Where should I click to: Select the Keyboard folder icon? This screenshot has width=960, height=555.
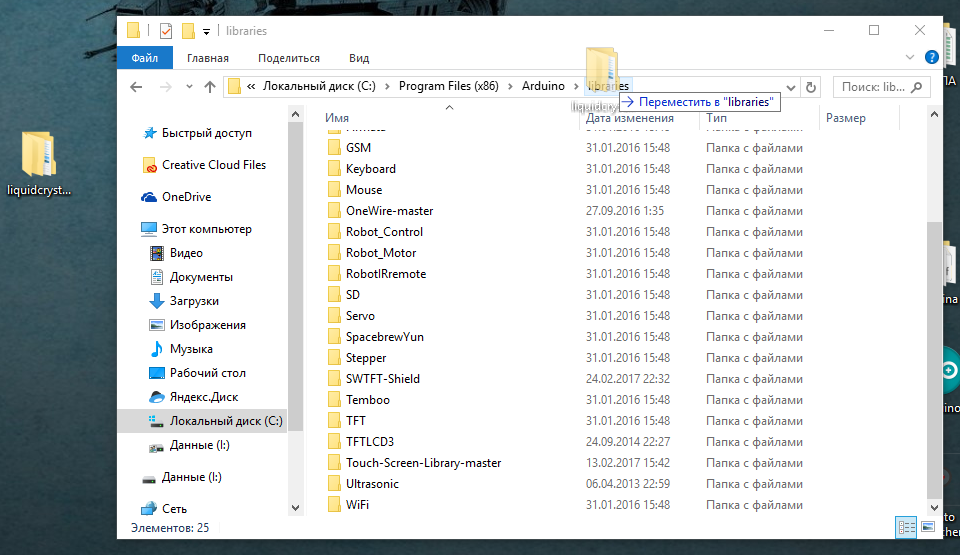click(334, 168)
